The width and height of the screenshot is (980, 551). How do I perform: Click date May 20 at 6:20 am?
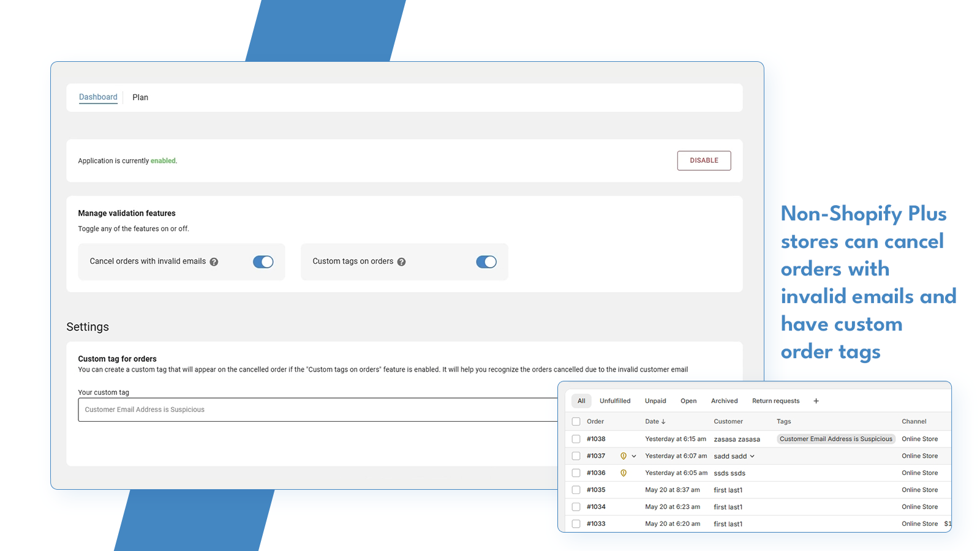tap(673, 524)
